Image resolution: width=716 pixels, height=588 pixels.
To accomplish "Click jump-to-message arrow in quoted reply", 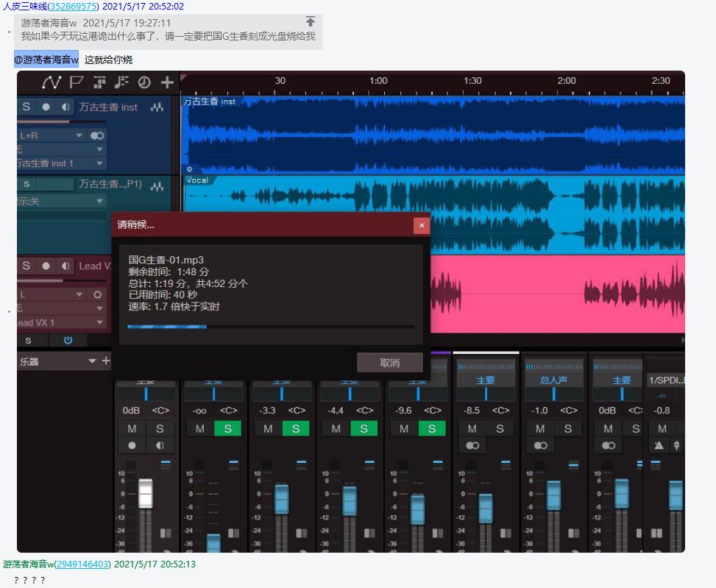I will click(x=311, y=21).
